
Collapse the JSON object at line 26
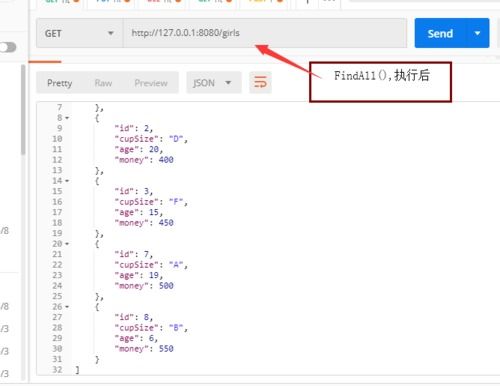67,307
